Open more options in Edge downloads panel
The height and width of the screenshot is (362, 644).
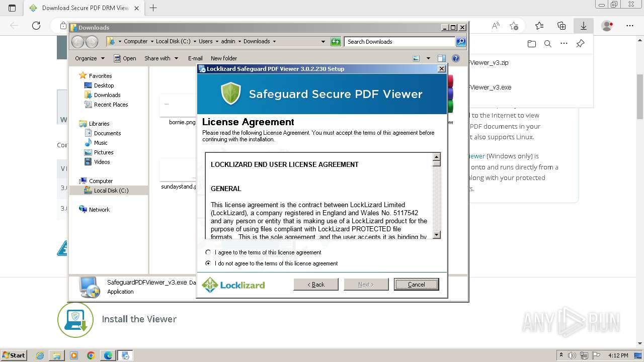click(x=564, y=44)
